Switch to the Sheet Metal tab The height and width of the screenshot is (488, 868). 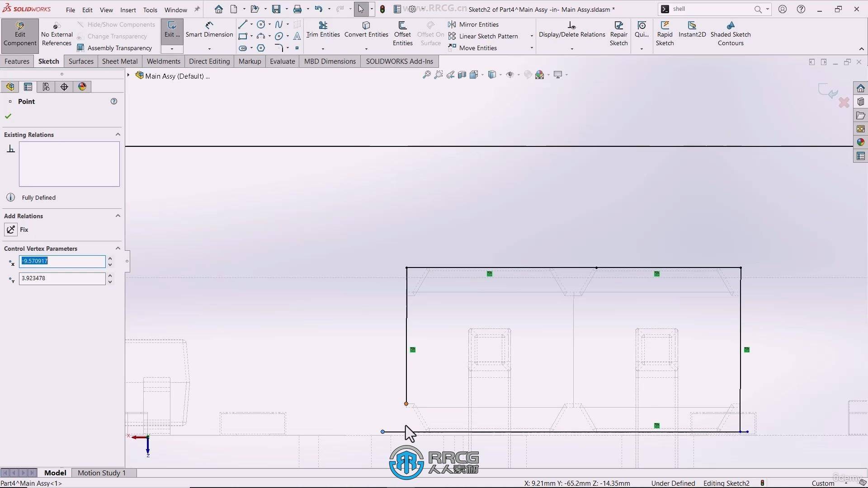120,61
